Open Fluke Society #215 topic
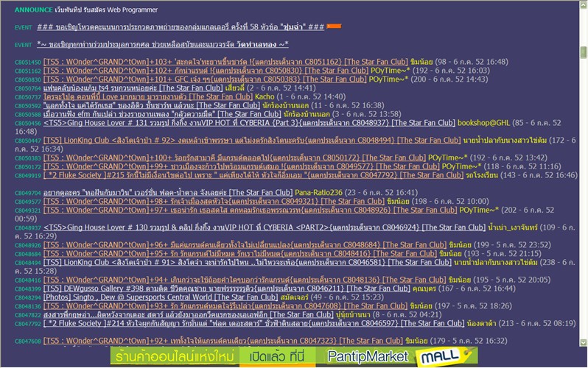The height and width of the screenshot is (368, 588). click(253, 175)
